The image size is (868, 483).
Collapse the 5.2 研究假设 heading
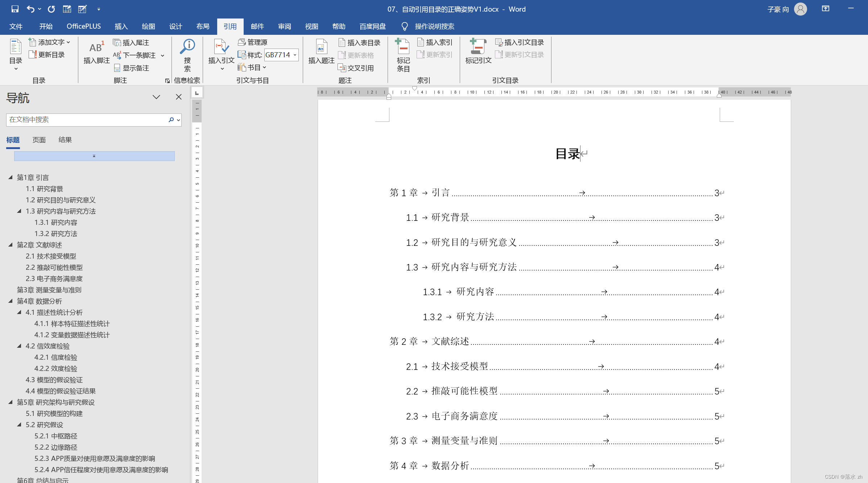(19, 425)
